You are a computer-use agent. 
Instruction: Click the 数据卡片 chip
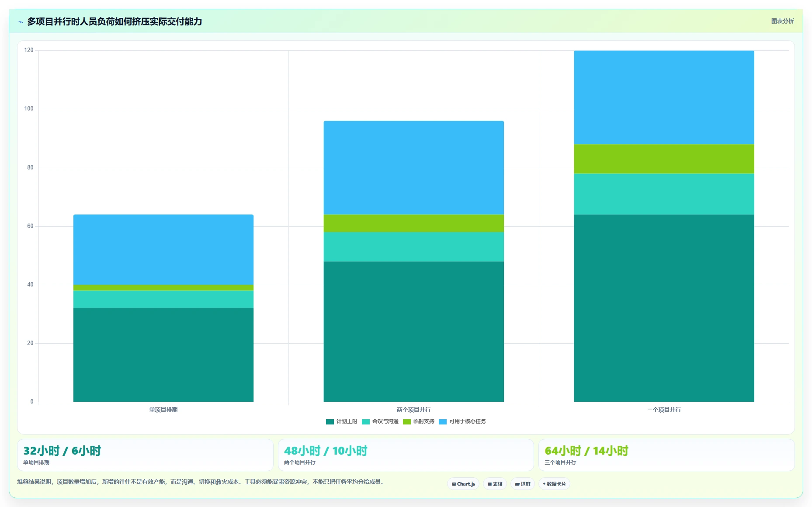click(x=554, y=484)
